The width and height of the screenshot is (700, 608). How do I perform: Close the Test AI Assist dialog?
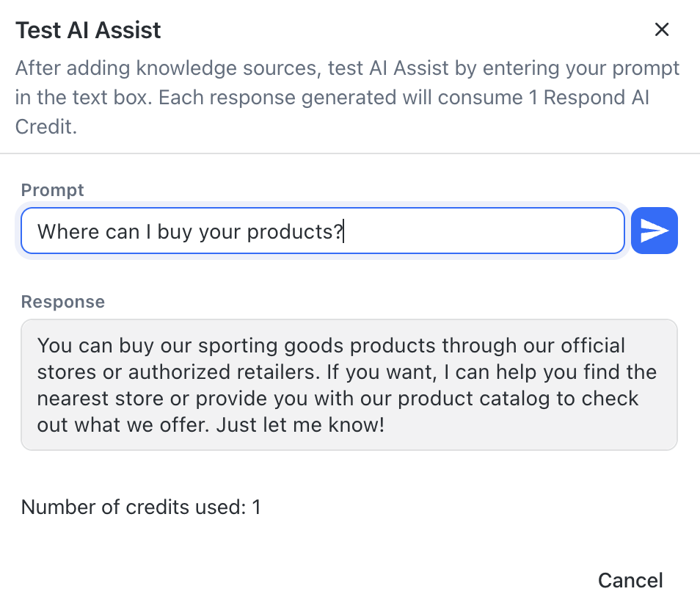(662, 29)
